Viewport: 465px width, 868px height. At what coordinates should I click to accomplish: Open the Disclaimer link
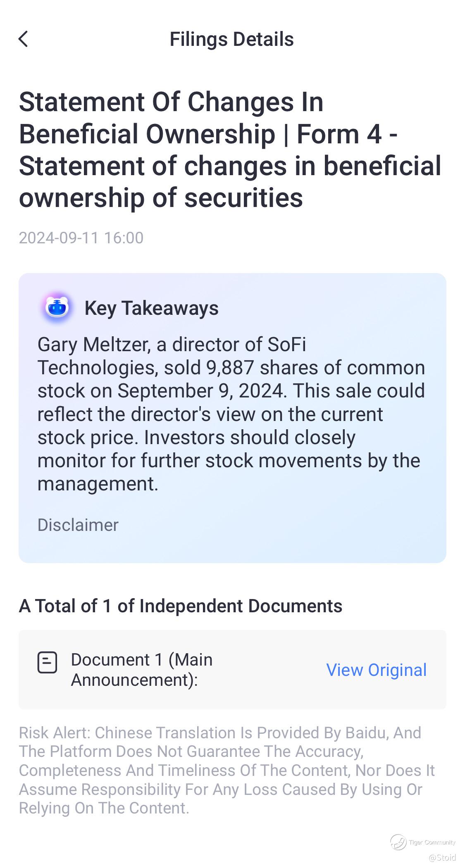point(78,525)
